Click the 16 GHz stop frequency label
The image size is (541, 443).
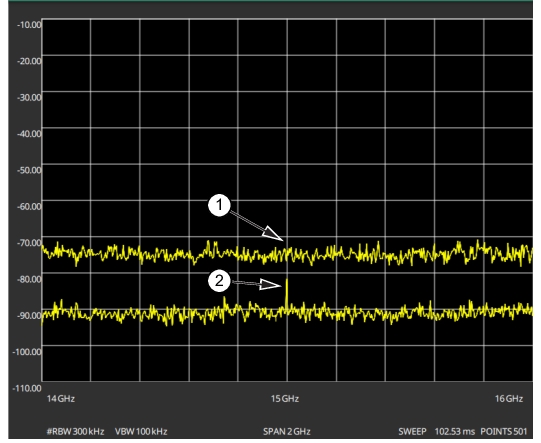(x=509, y=398)
